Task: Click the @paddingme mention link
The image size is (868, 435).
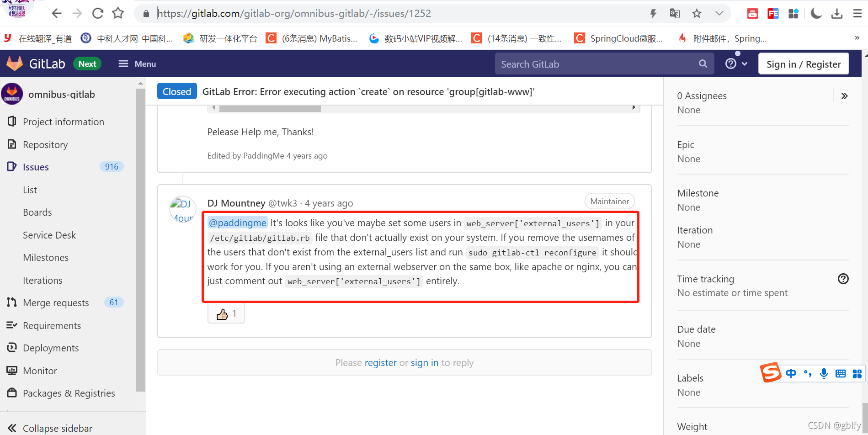Action: coord(237,223)
